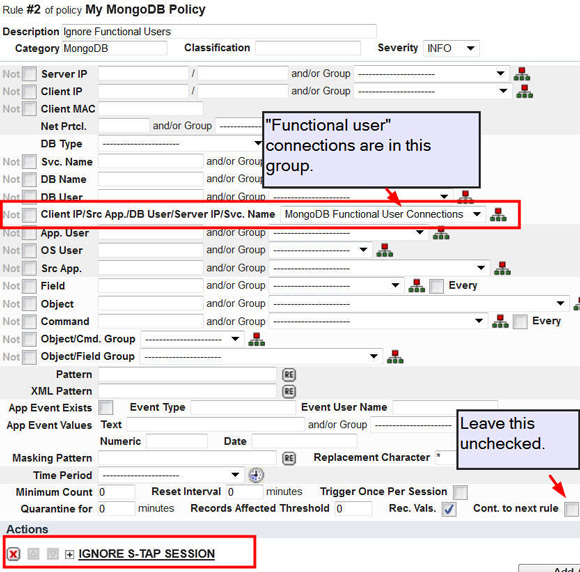
Task: Open group builder icon next to Server IP
Action: (522, 74)
